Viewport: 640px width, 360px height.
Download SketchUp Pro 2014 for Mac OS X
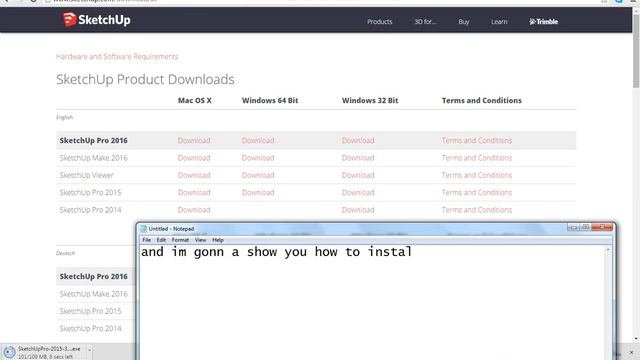point(194,210)
